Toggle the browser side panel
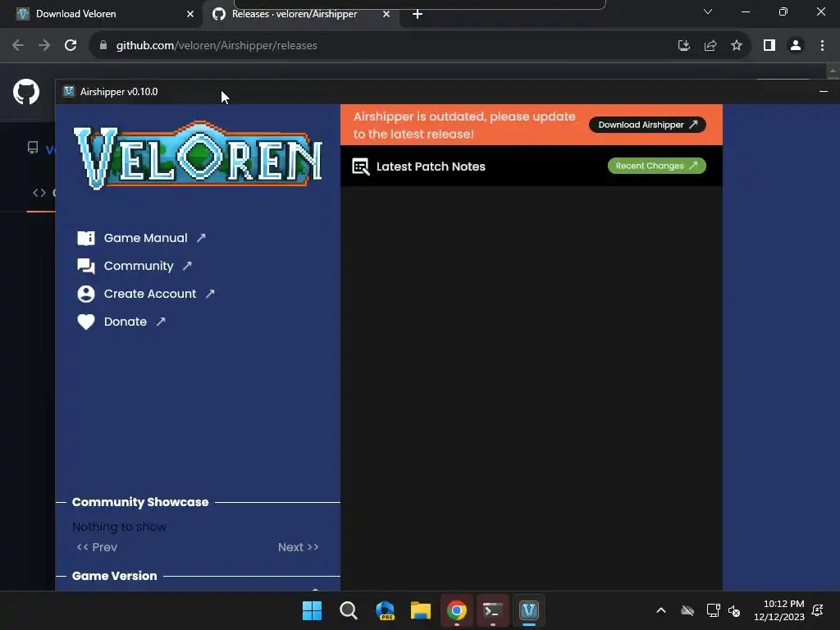 tap(769, 46)
